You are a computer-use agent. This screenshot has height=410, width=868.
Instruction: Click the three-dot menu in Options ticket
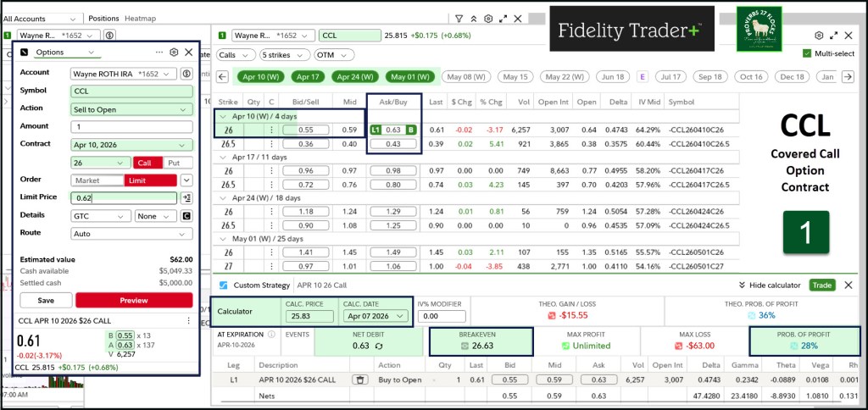point(160,52)
